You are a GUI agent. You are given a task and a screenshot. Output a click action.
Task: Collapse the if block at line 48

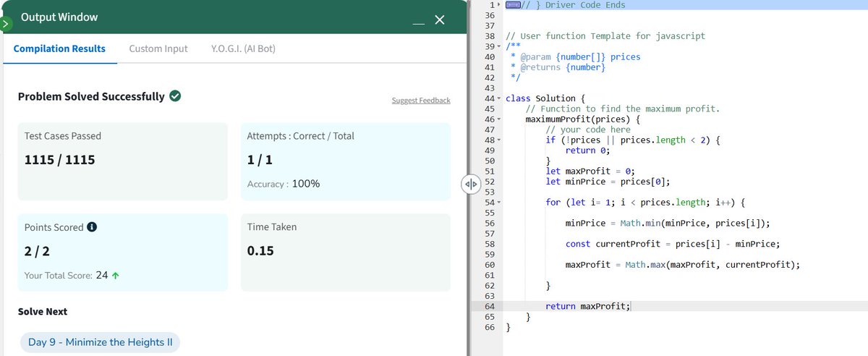tap(500, 140)
